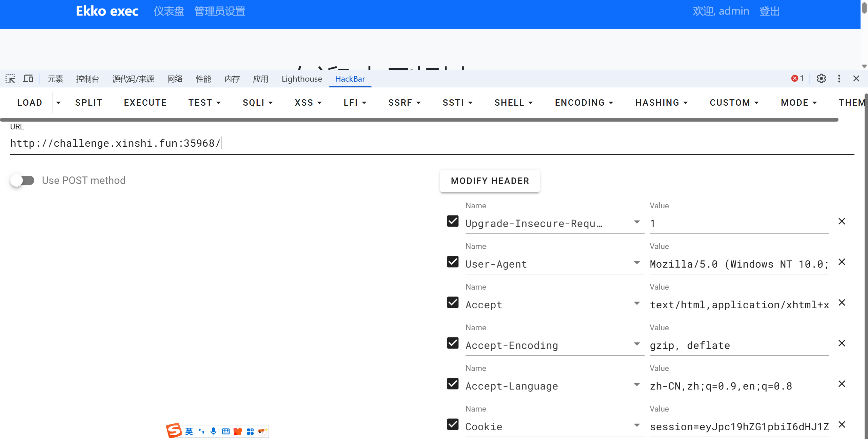868x439 pixels.
Task: Remove the User-Agent header row
Action: point(842,262)
